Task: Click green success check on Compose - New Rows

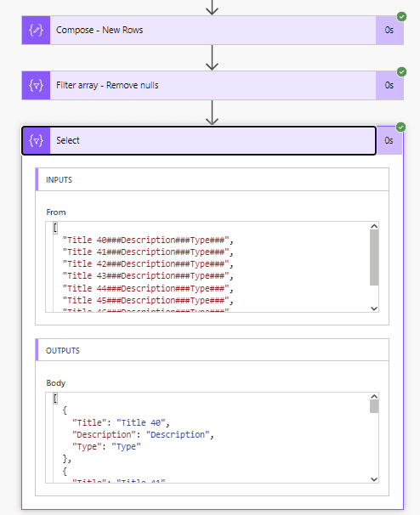Action: (401, 16)
